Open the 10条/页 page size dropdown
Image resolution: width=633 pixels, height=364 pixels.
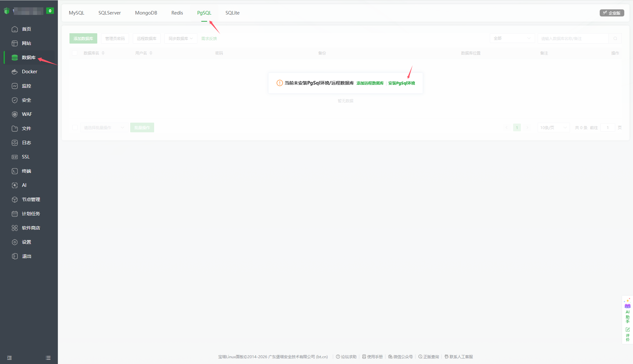(554, 127)
